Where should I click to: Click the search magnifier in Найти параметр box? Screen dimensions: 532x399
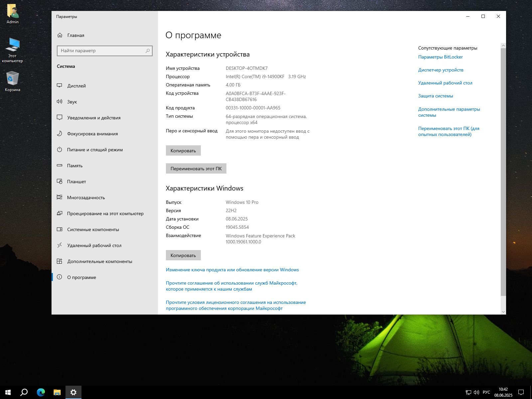point(148,51)
